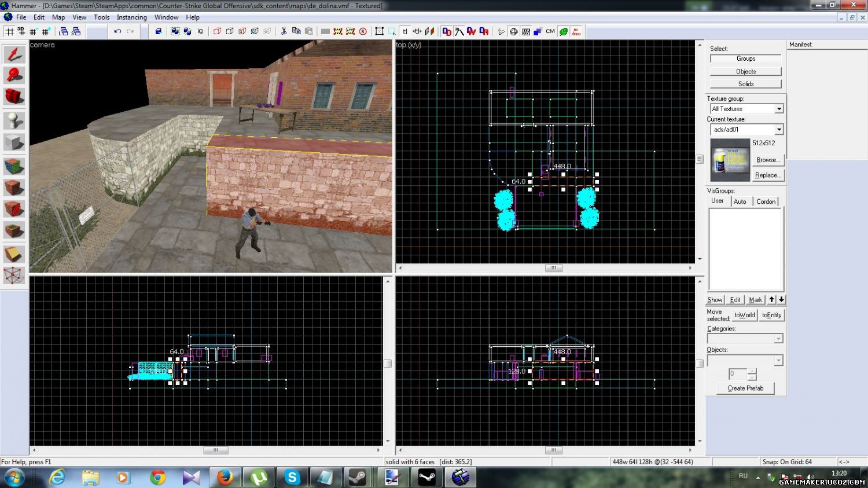
Task: Toggle texture lock button 'tl'
Action: point(404,31)
